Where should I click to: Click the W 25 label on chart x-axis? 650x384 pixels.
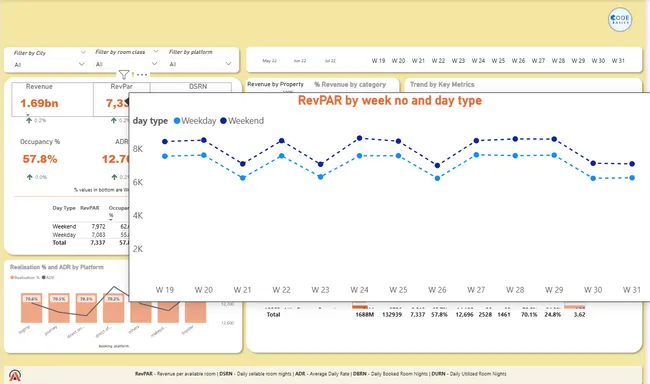(398, 290)
